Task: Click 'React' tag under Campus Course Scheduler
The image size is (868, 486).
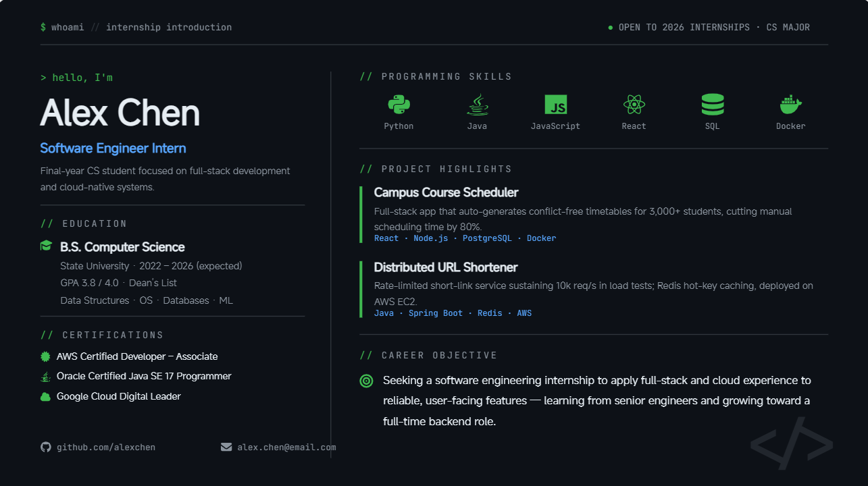Action: (x=386, y=238)
